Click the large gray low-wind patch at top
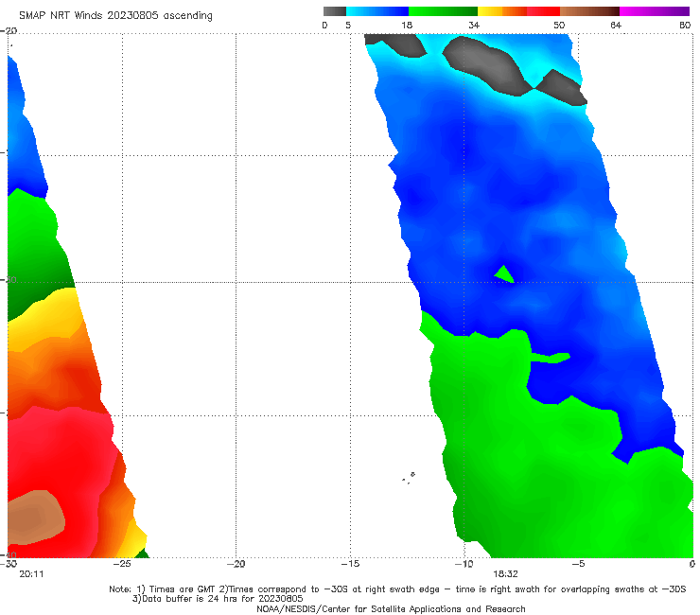Image resolution: width=700 pixels, height=615 pixels. 486,64
